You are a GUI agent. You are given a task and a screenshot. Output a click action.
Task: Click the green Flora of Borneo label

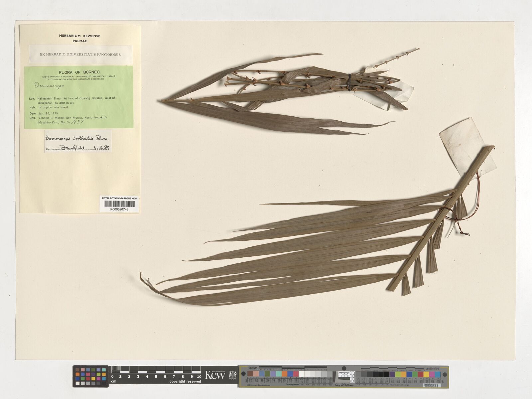click(x=78, y=97)
